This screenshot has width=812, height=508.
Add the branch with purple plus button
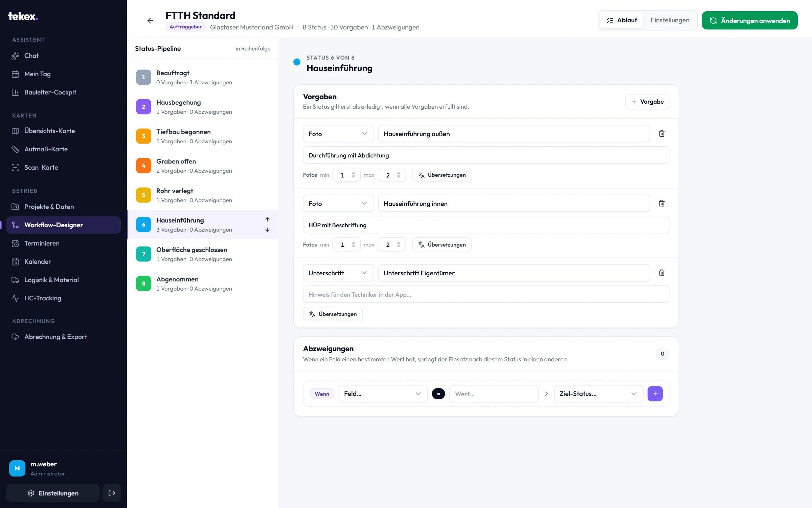tap(655, 394)
